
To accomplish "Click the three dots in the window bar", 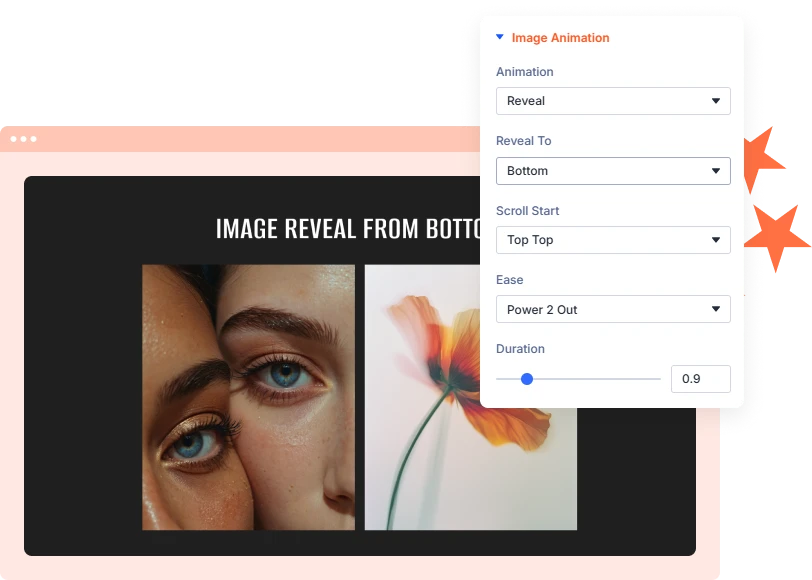I will coord(23,139).
